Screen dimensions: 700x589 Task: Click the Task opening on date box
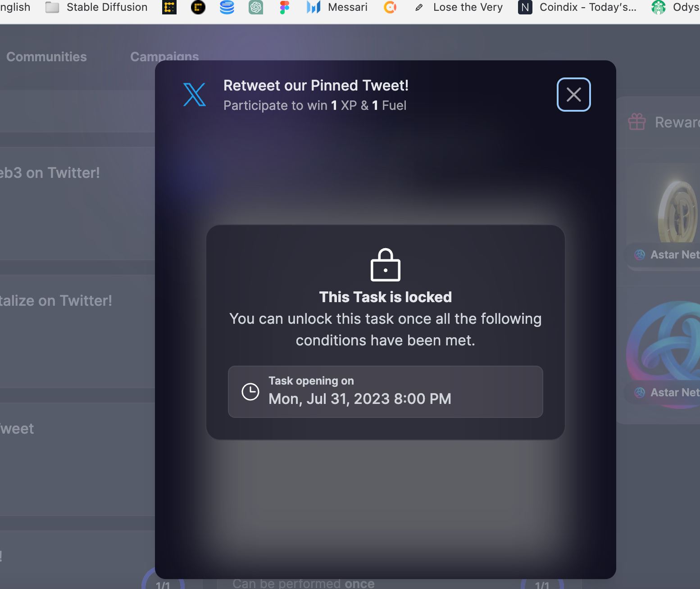pyautogui.click(x=386, y=392)
